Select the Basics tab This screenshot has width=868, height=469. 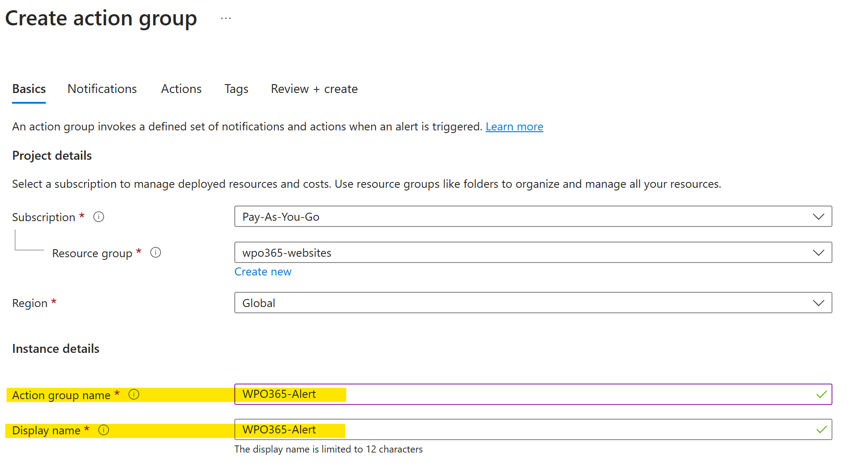click(x=29, y=89)
